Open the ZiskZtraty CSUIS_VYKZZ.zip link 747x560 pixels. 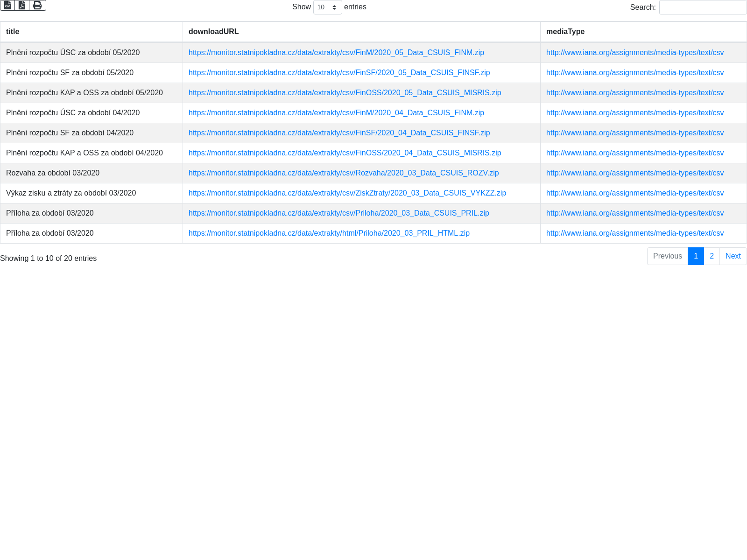tap(347, 193)
